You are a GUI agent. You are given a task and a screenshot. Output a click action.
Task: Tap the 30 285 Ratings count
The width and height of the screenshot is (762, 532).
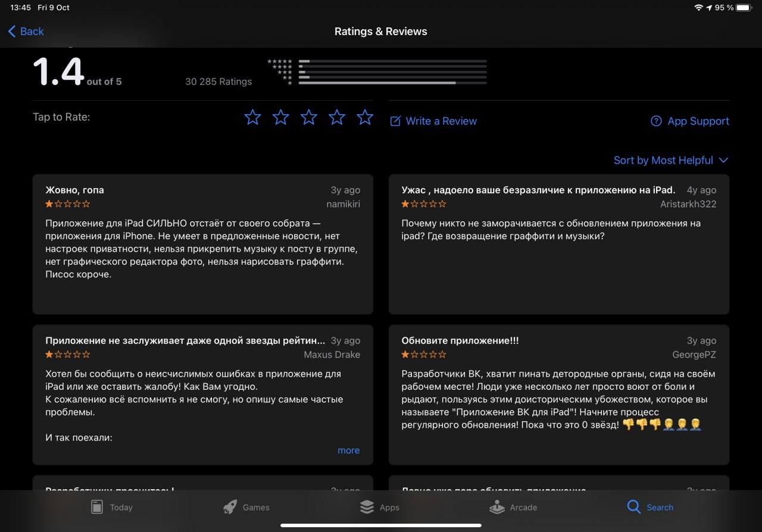coord(218,82)
